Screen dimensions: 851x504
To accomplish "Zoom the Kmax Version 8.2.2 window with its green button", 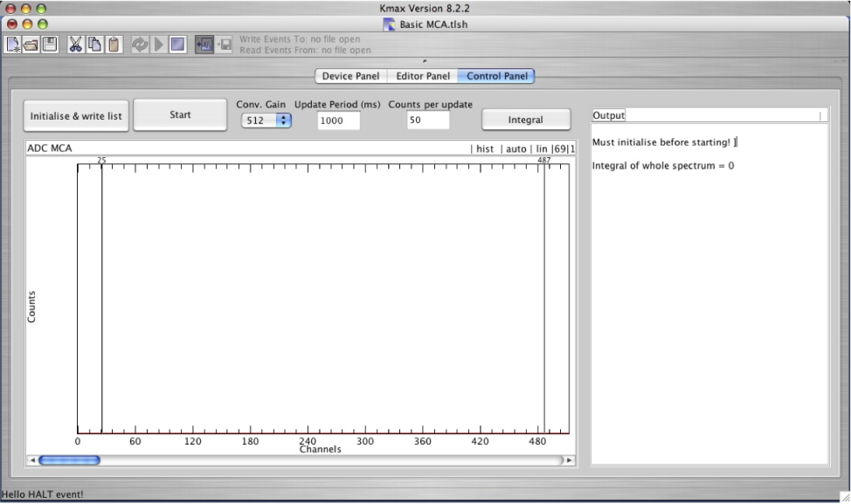I will tap(41, 8).
